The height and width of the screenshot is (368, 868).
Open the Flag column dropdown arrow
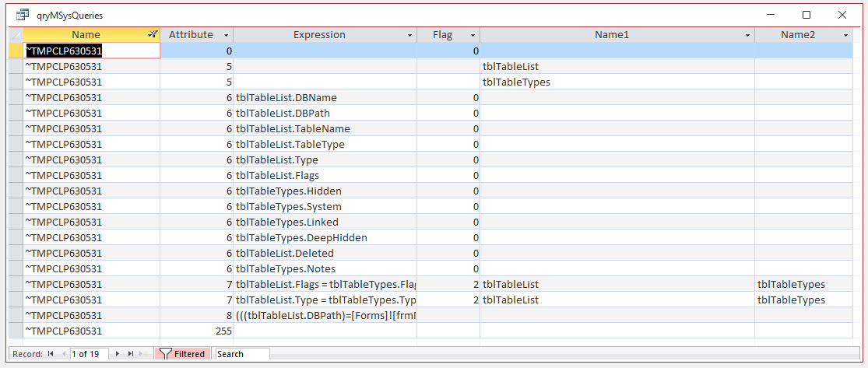pos(473,35)
